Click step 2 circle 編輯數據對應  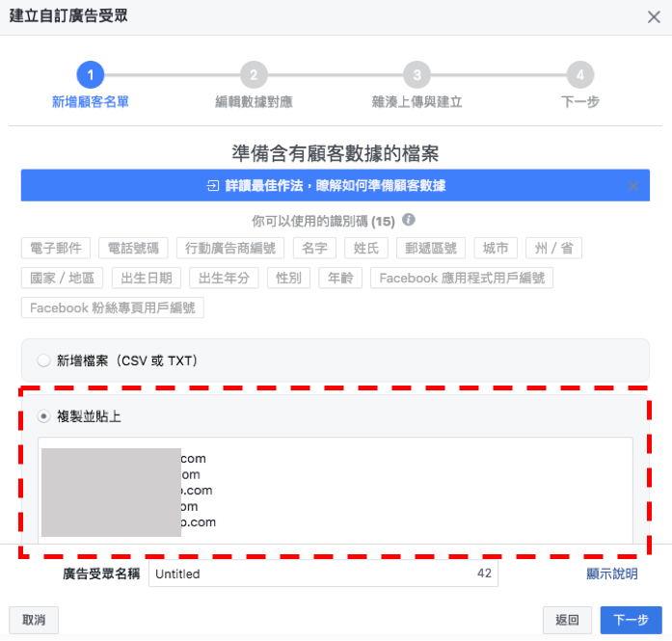253,75
